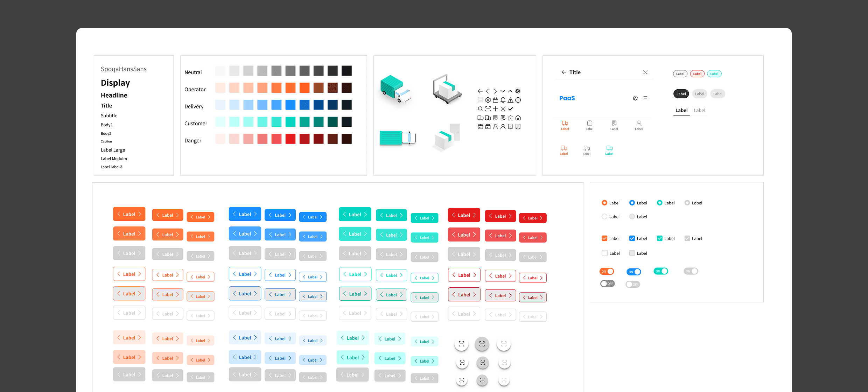Click the notification bell icon
Screen dimensions: 868x392
click(503, 100)
